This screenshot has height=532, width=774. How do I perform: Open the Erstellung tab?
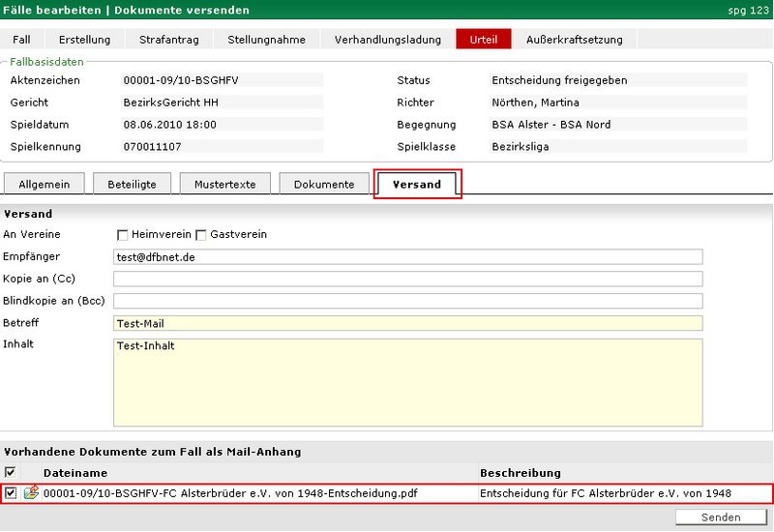pos(84,40)
